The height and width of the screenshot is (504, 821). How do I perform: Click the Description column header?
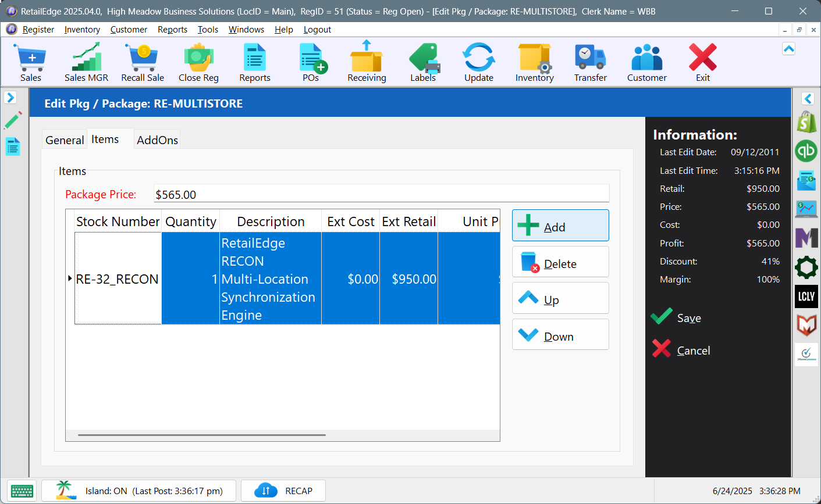tap(271, 221)
